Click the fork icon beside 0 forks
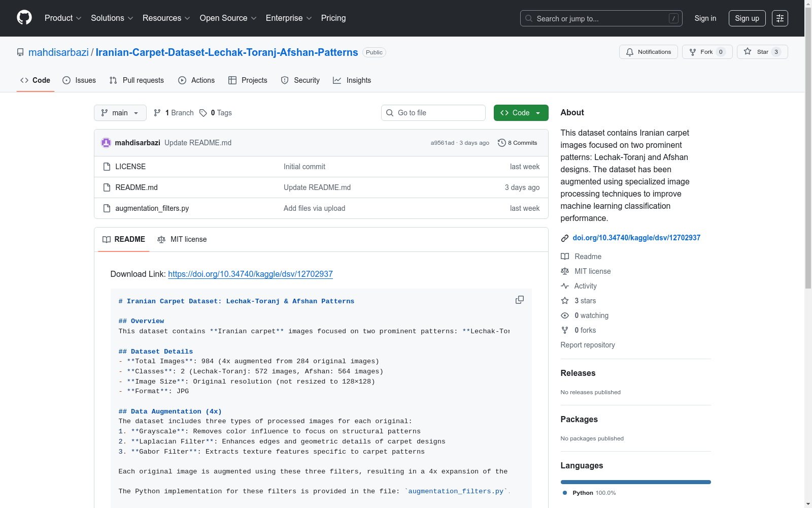 coord(565,330)
